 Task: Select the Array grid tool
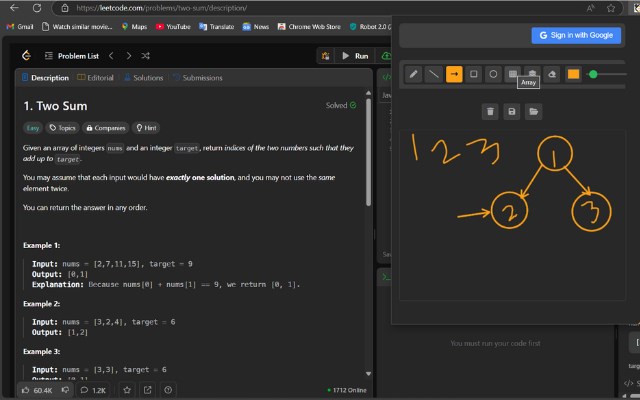[513, 73]
